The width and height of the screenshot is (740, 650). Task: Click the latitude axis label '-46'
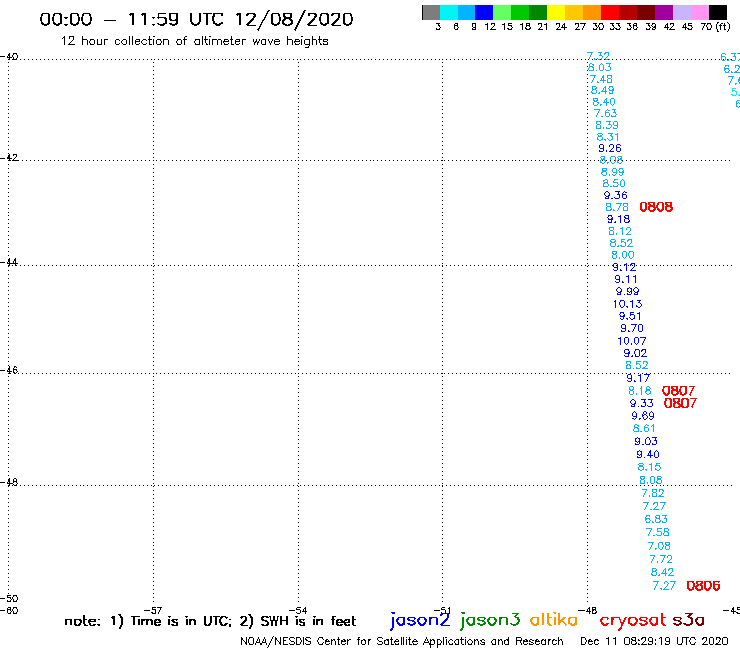tap(9, 370)
